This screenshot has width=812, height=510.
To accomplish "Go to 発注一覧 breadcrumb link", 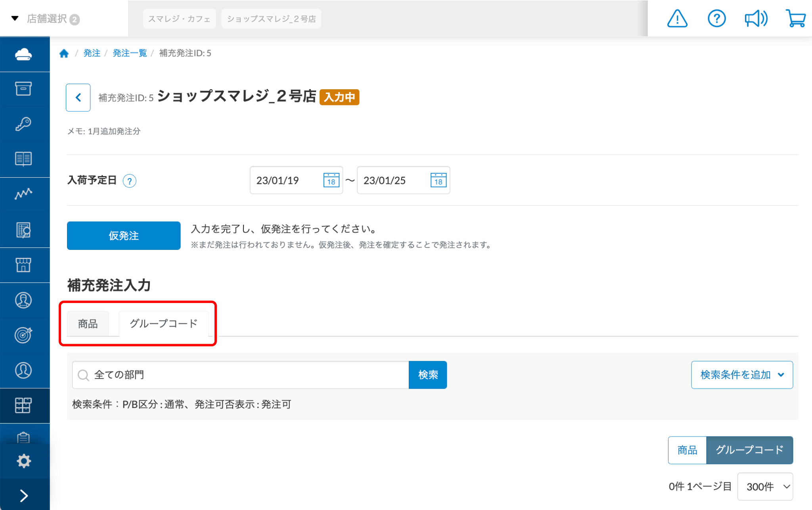I will coord(130,53).
